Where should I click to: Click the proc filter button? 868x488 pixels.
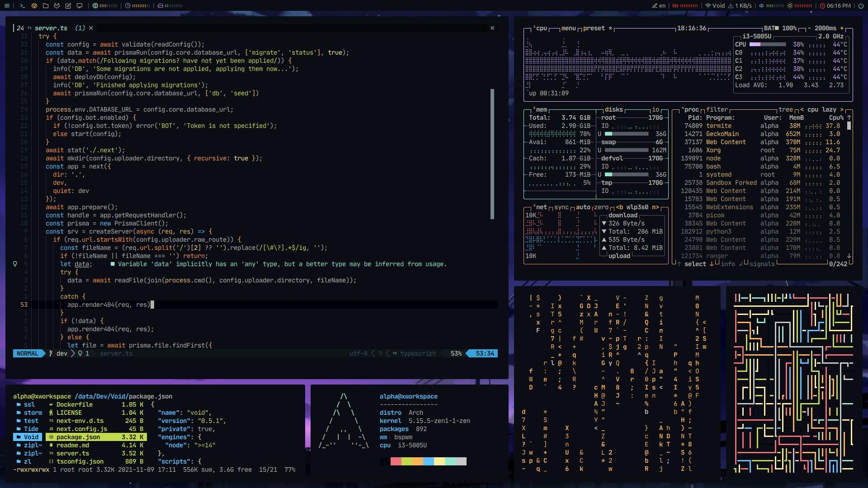[717, 109]
